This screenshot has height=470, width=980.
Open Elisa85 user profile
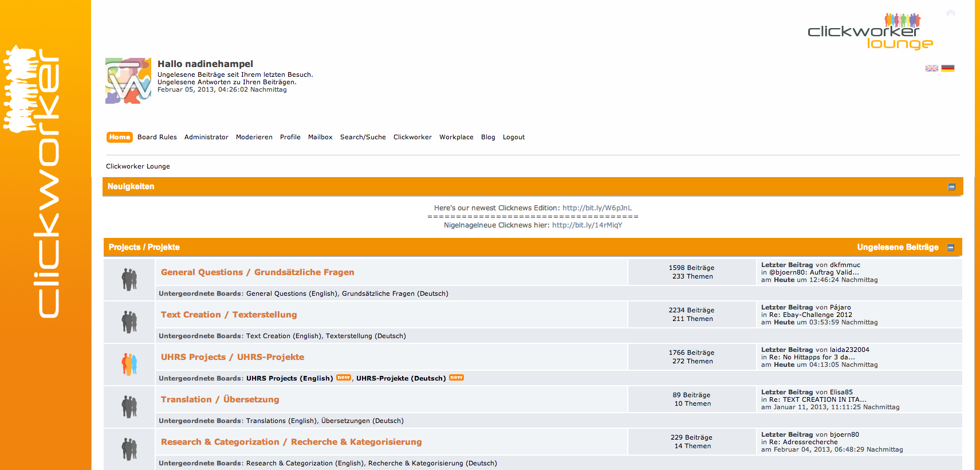tap(841, 392)
